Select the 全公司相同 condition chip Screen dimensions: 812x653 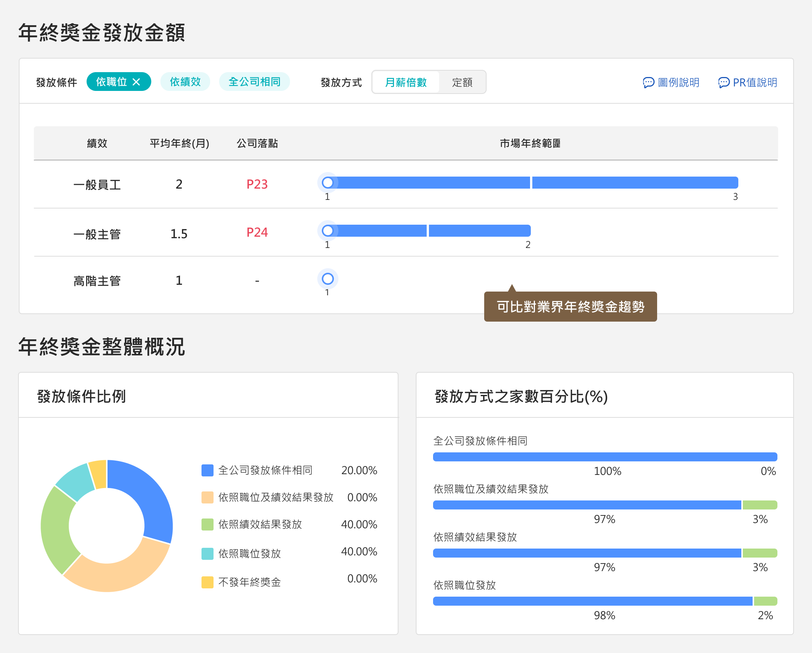(254, 82)
